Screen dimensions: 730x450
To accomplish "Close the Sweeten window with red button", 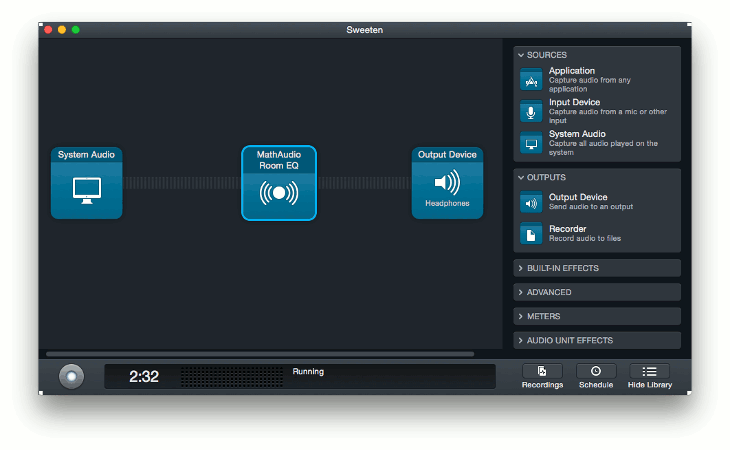I will 48,30.
